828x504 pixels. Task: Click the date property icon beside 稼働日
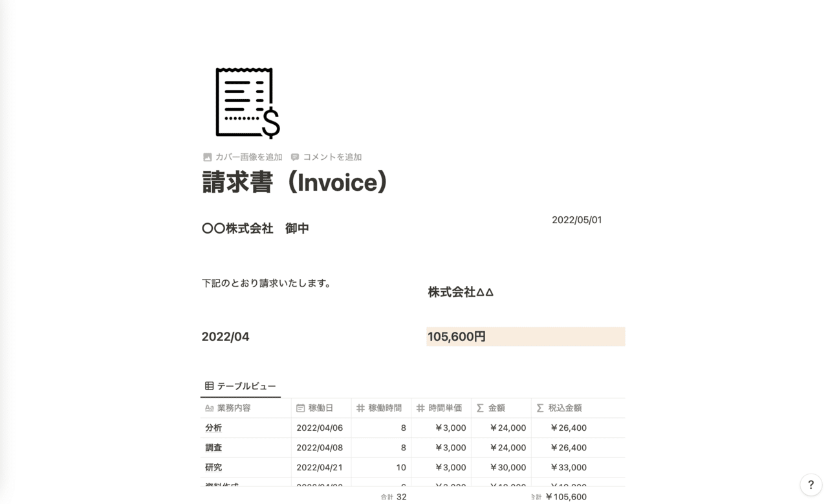(x=300, y=408)
